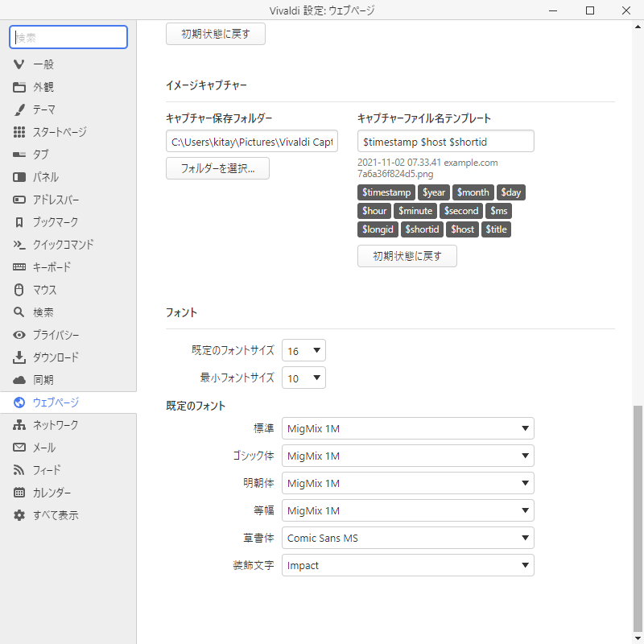Open the スタートページ grid icon

(x=19, y=132)
